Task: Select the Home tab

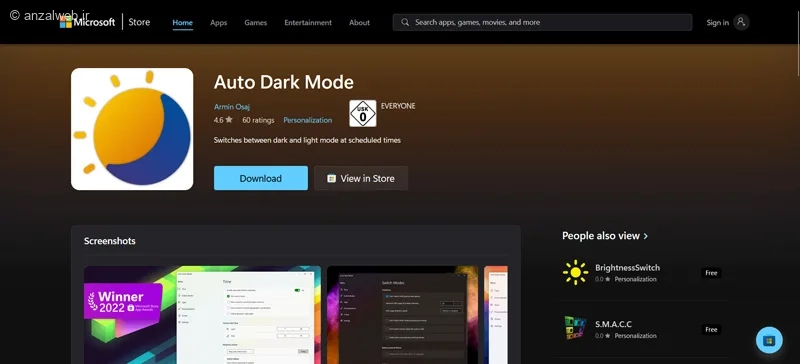Action: tap(183, 22)
